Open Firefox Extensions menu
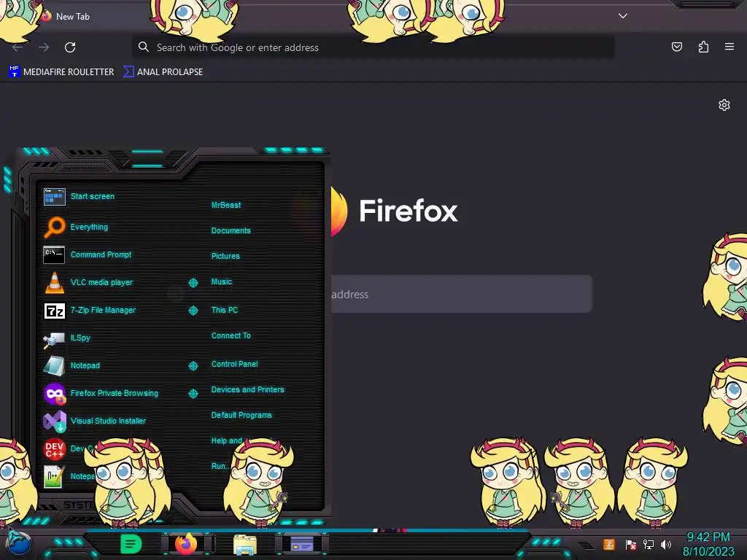This screenshot has width=747, height=560. (703, 47)
